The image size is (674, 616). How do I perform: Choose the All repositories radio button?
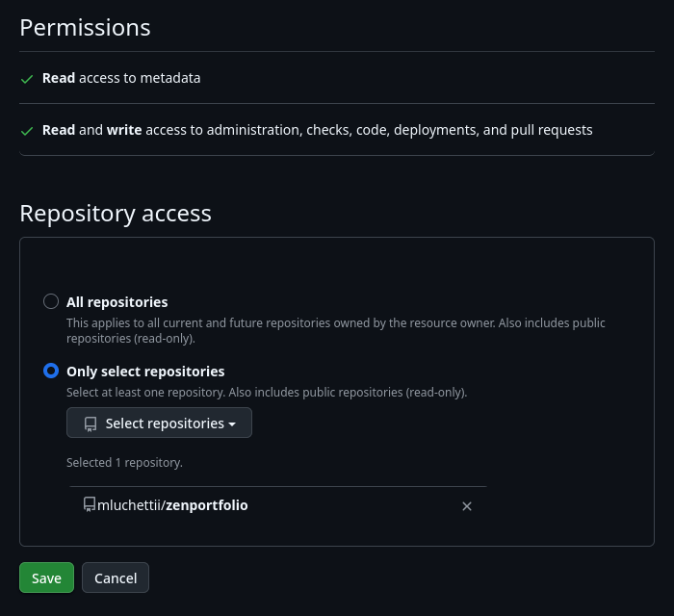[x=51, y=301]
